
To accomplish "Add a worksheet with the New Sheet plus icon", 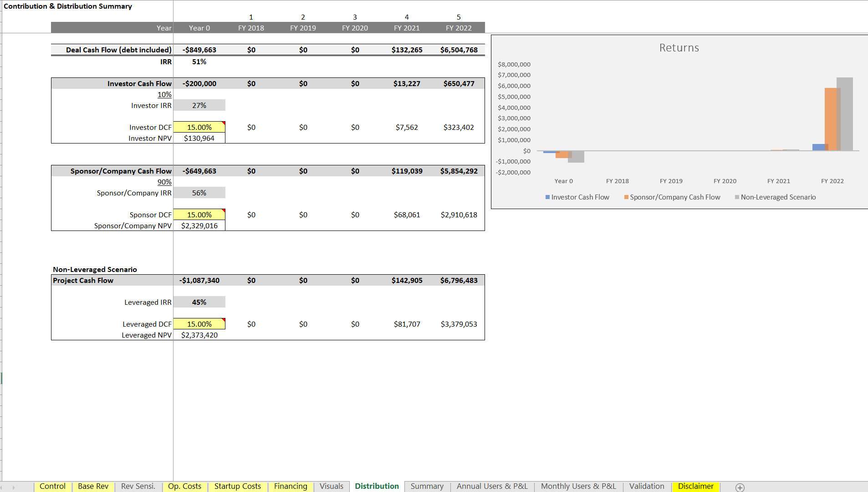I will coord(740,486).
